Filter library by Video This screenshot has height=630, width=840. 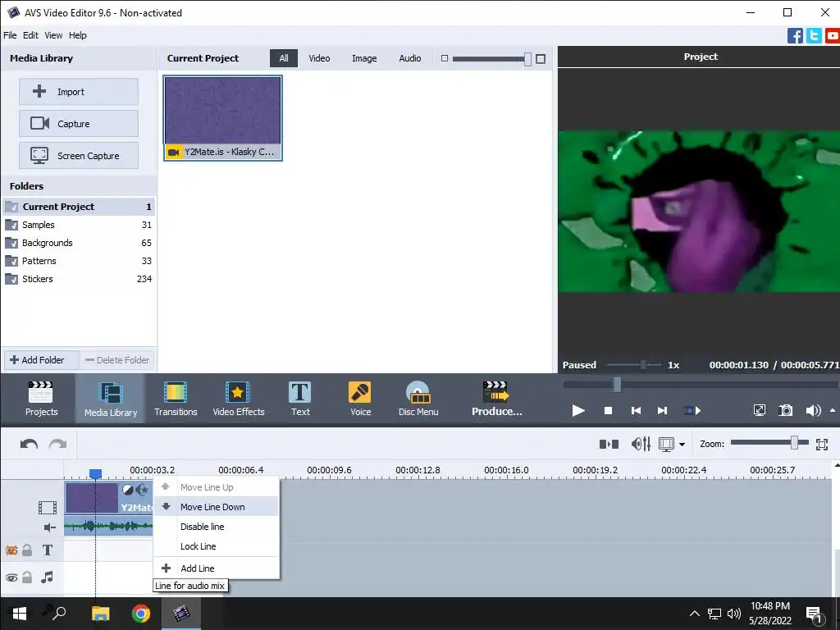(x=319, y=58)
